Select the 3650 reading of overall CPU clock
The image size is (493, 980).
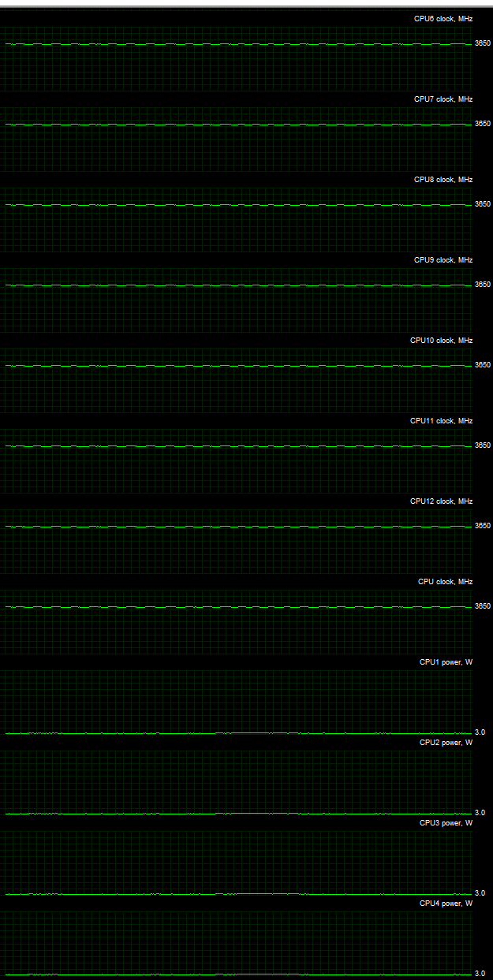coord(483,606)
